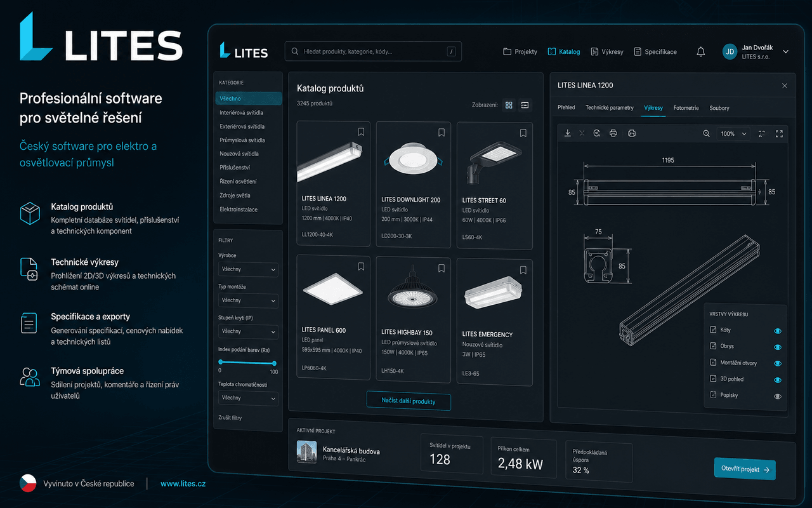Toggle the Kóty layer checkbox
The height and width of the screenshot is (508, 812).
click(x=713, y=330)
